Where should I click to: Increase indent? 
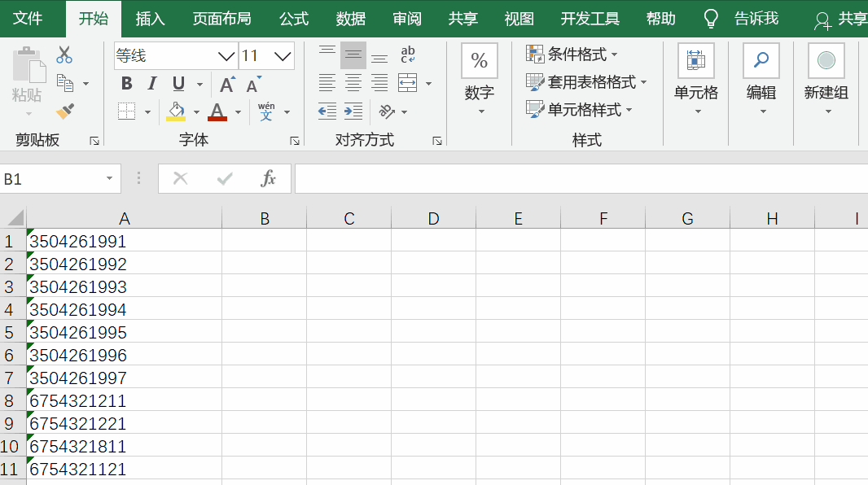pyautogui.click(x=353, y=111)
